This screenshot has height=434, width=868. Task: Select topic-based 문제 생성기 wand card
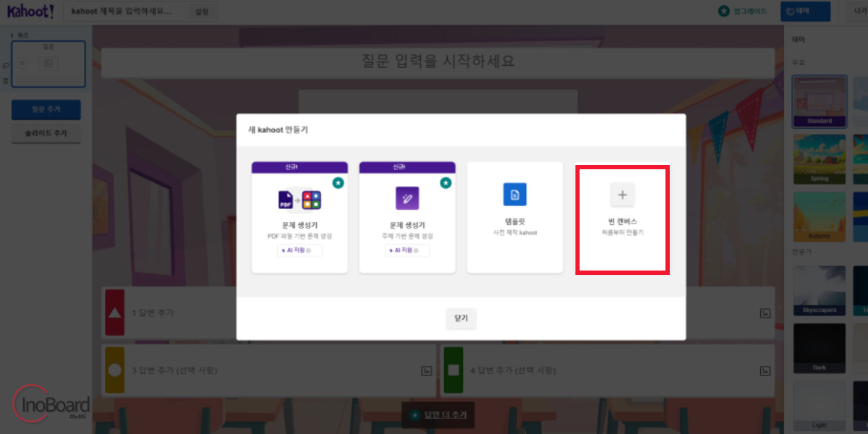point(407,217)
